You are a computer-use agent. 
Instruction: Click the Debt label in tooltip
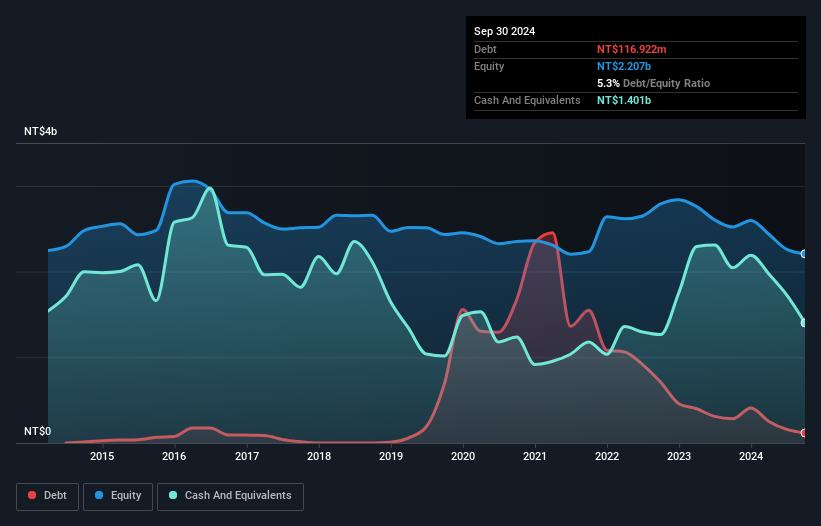(x=485, y=49)
